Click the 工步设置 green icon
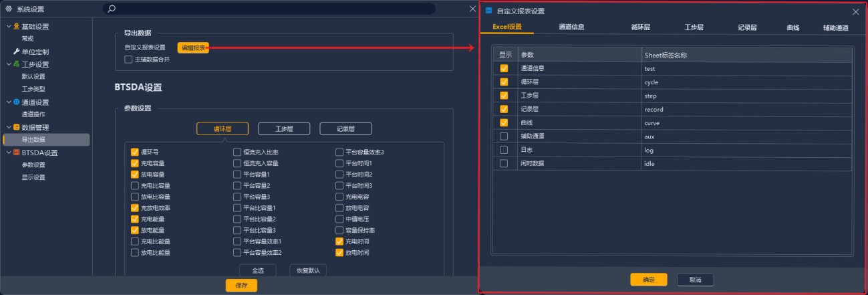The width and height of the screenshot is (868, 295). tap(17, 64)
